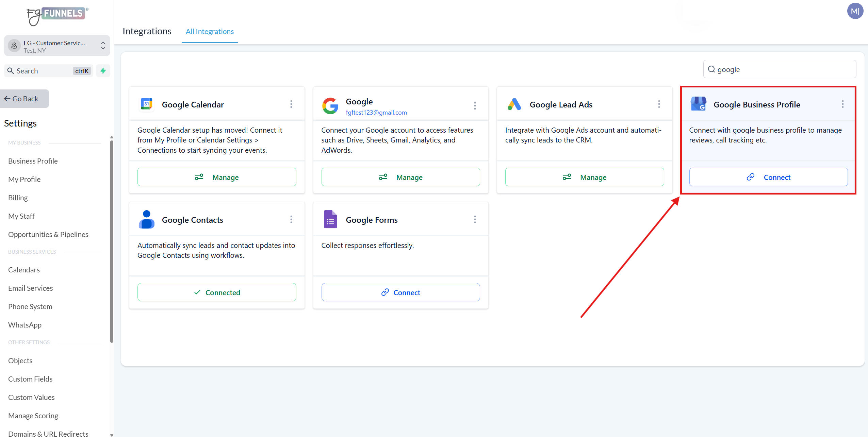Click Manage on the Google Lead Ads card
This screenshot has height=437, width=868.
(584, 177)
